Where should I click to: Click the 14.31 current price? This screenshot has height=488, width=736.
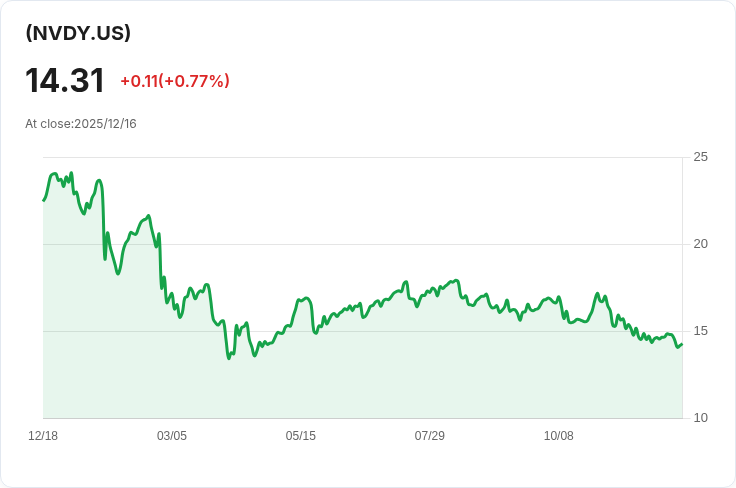[65, 81]
